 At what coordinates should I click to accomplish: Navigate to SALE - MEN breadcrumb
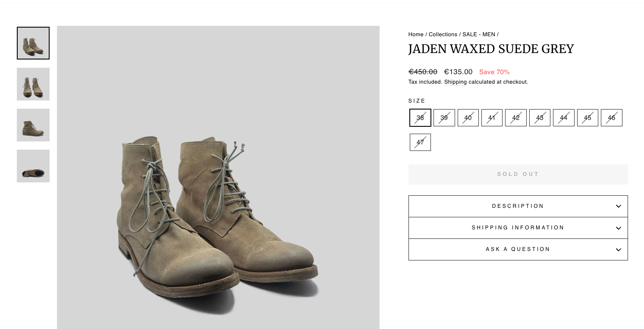[479, 34]
